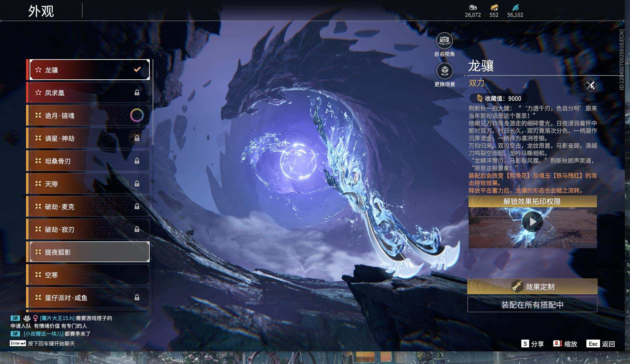
Task: Click the 按下回车键开始聊天 chat prompt
Action: 51,344
